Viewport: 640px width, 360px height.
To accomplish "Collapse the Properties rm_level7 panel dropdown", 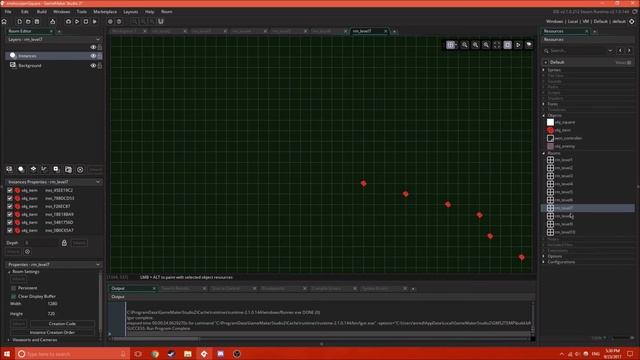I will point(98,265).
